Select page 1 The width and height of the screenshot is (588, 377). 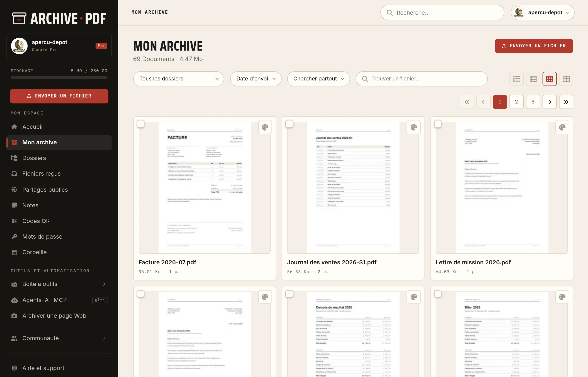[x=500, y=102]
